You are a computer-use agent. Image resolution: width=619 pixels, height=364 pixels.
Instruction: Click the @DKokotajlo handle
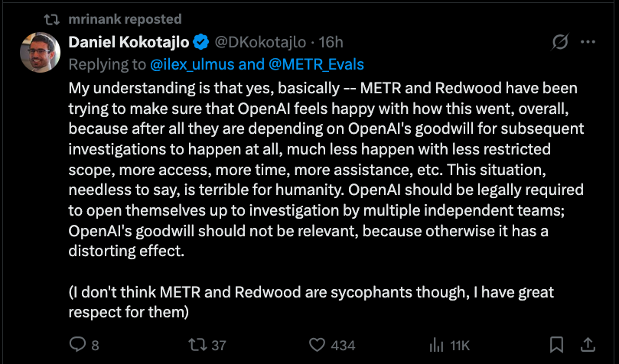click(x=260, y=42)
